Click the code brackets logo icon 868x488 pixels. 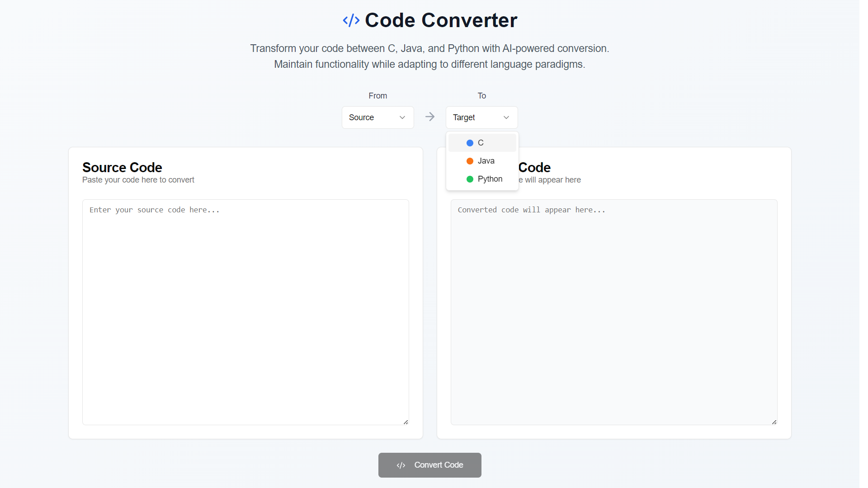(351, 20)
